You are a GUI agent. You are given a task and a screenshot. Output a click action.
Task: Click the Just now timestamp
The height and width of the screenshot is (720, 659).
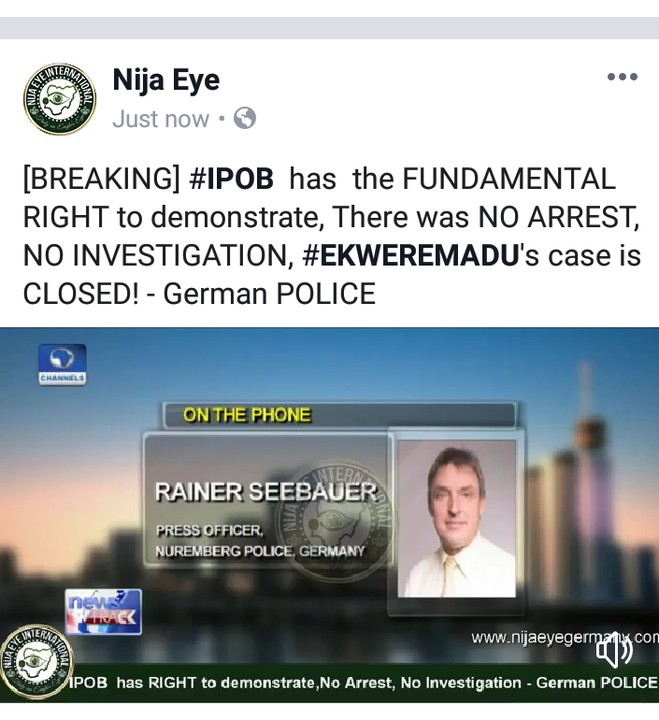tap(161, 119)
